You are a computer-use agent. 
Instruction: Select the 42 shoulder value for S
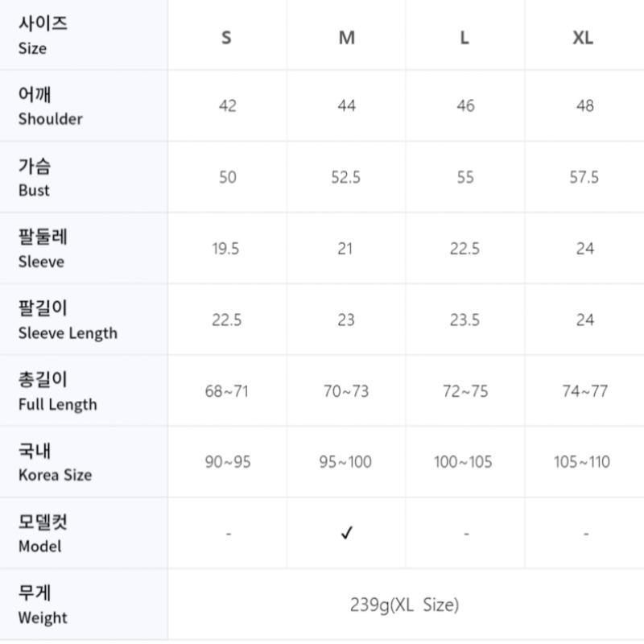click(x=227, y=106)
